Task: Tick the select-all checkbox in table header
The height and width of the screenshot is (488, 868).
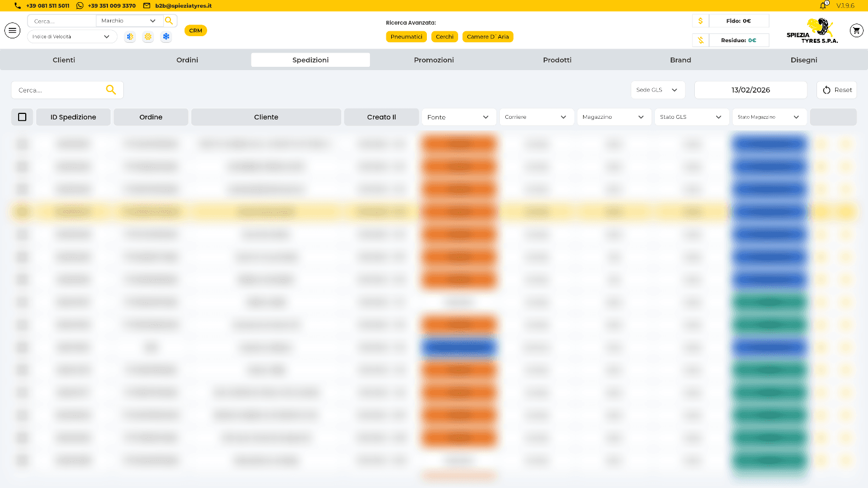Action: [x=22, y=117]
